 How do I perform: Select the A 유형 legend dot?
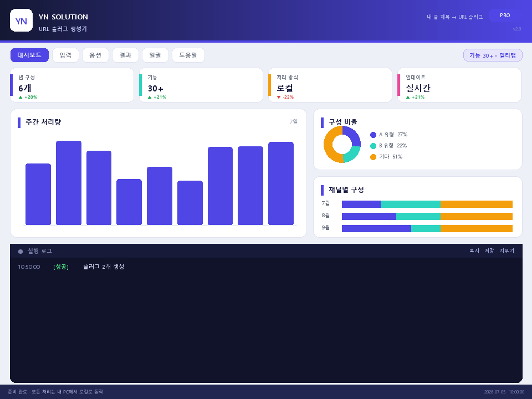pos(373,135)
